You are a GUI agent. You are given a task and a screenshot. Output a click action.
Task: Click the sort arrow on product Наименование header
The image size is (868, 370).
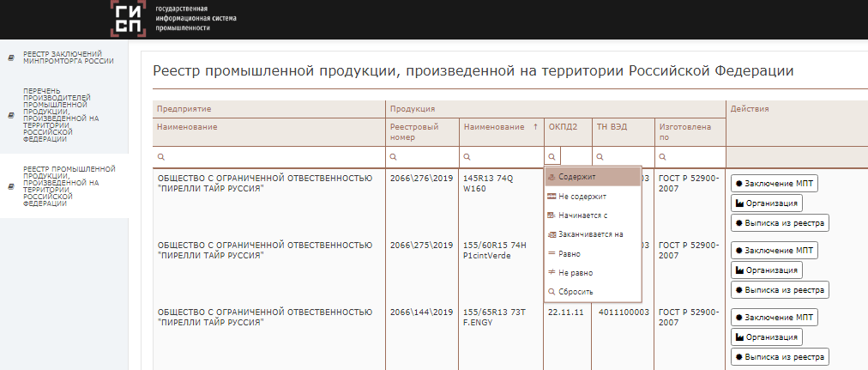pos(535,127)
